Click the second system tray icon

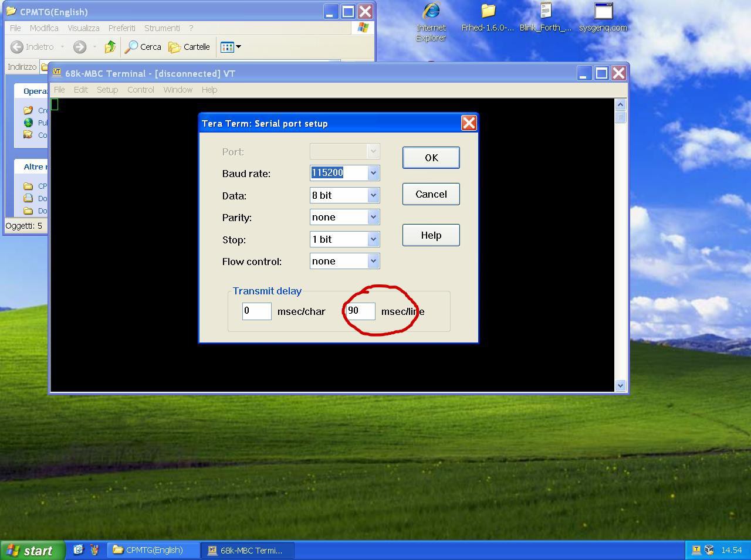pyautogui.click(x=709, y=550)
